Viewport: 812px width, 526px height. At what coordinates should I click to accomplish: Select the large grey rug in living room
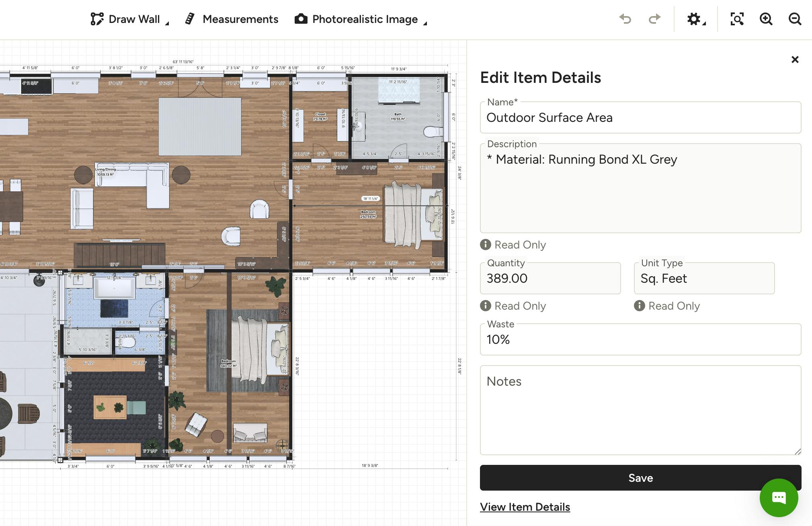pyautogui.click(x=200, y=127)
